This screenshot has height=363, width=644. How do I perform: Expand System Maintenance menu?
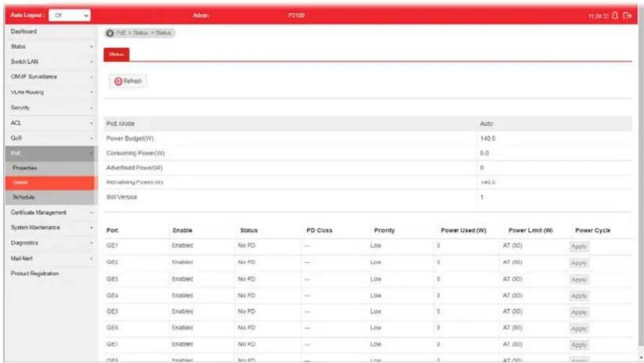(x=50, y=228)
